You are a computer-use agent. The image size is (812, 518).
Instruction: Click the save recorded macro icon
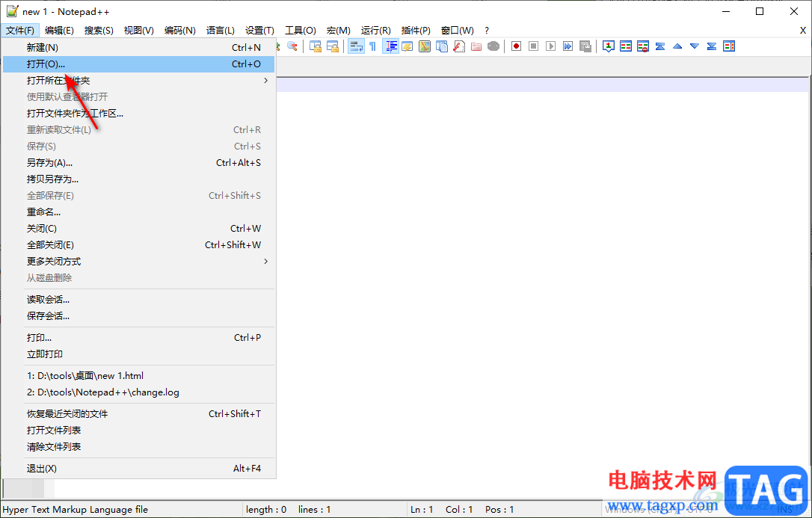(585, 46)
